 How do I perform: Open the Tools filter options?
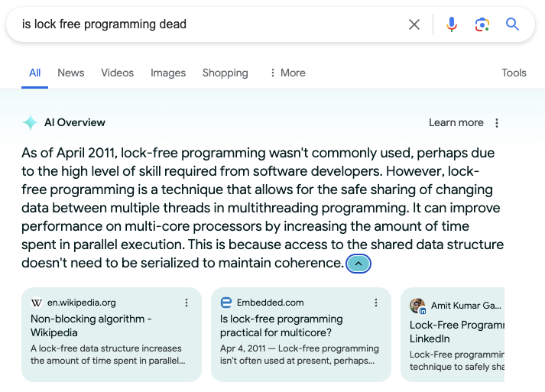(514, 73)
